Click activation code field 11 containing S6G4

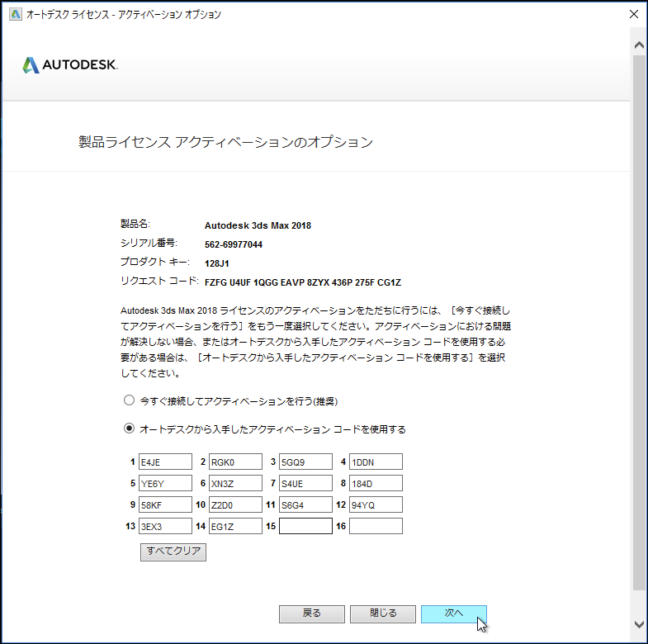click(305, 504)
